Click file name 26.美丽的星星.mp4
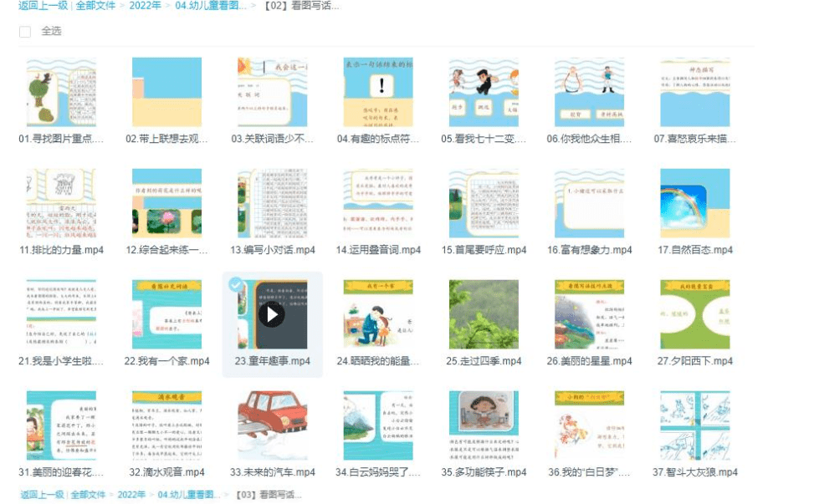The image size is (814, 504). (589, 361)
